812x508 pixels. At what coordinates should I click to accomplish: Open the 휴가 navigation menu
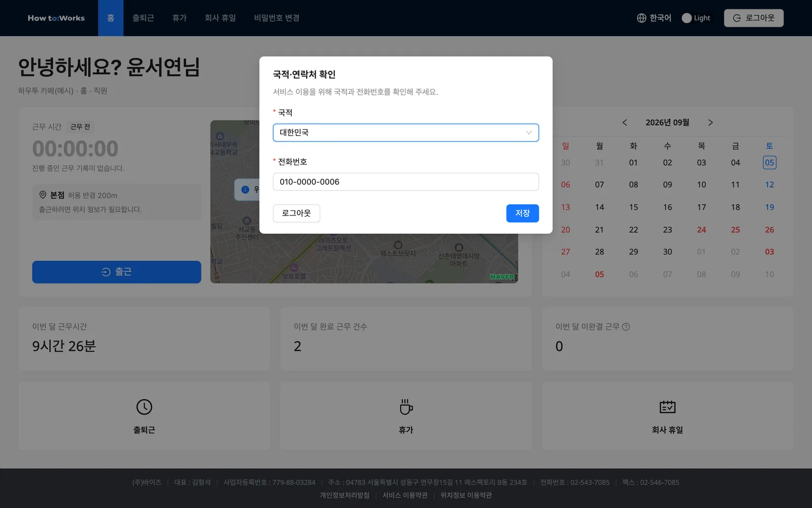pos(179,18)
